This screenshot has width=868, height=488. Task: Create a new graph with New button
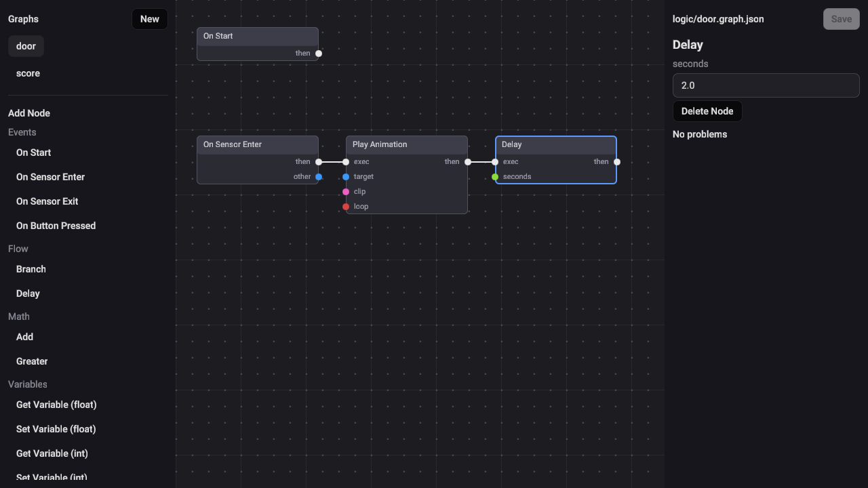(x=150, y=19)
